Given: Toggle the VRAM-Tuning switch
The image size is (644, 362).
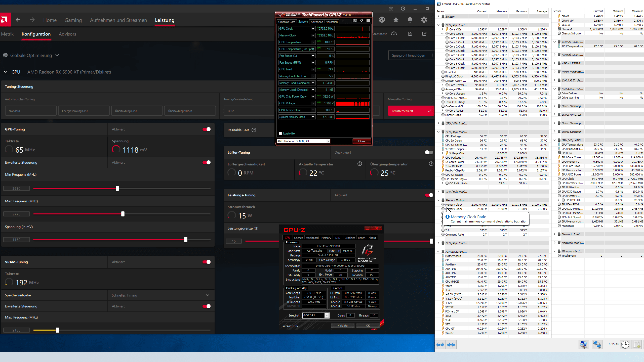Looking at the screenshot, I should [207, 262].
